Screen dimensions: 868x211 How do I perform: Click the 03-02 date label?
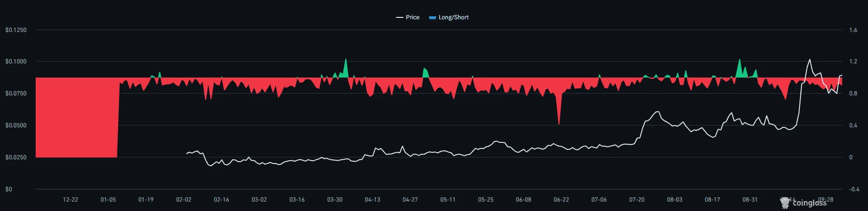coord(259,200)
